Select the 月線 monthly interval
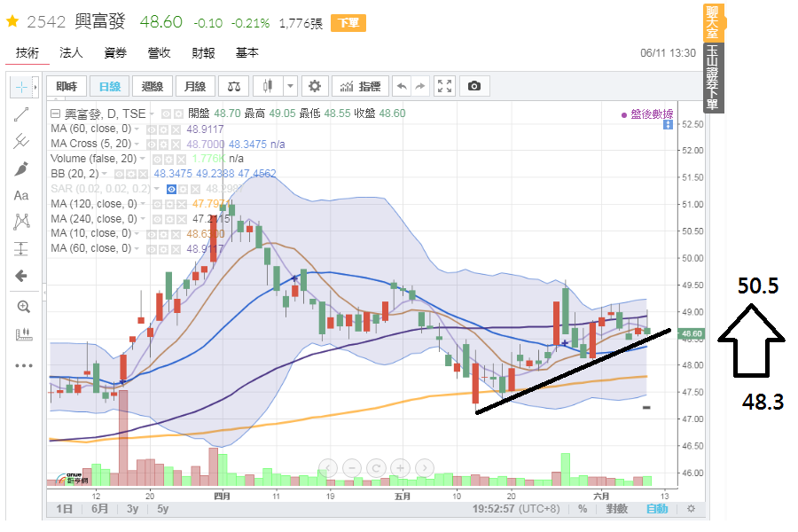Screen dimensions: 798x532 pos(195,87)
